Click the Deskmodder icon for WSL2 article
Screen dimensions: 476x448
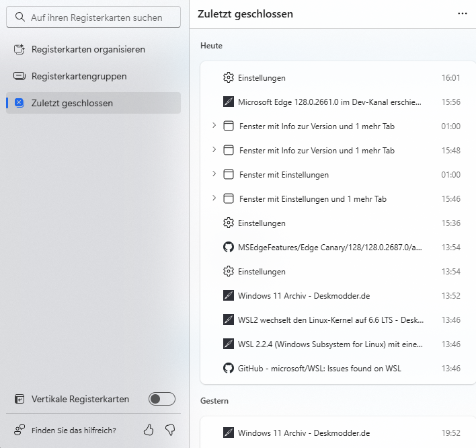click(x=228, y=320)
